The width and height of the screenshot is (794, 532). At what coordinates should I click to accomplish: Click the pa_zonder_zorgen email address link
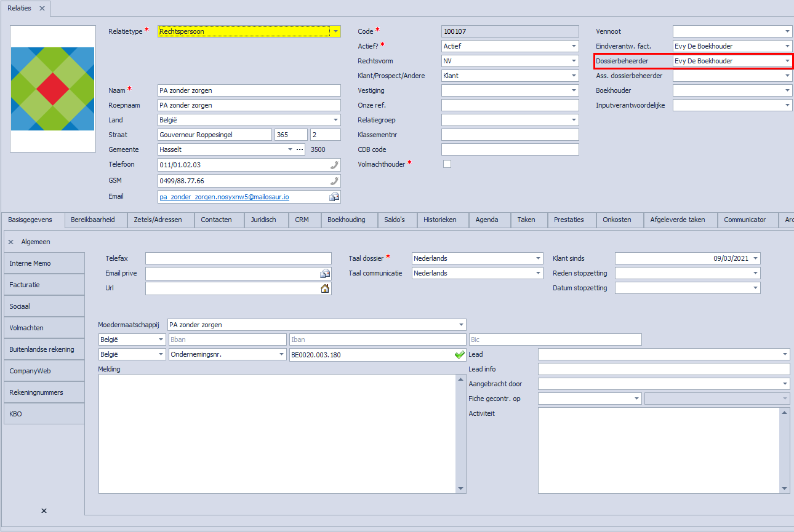tap(224, 197)
